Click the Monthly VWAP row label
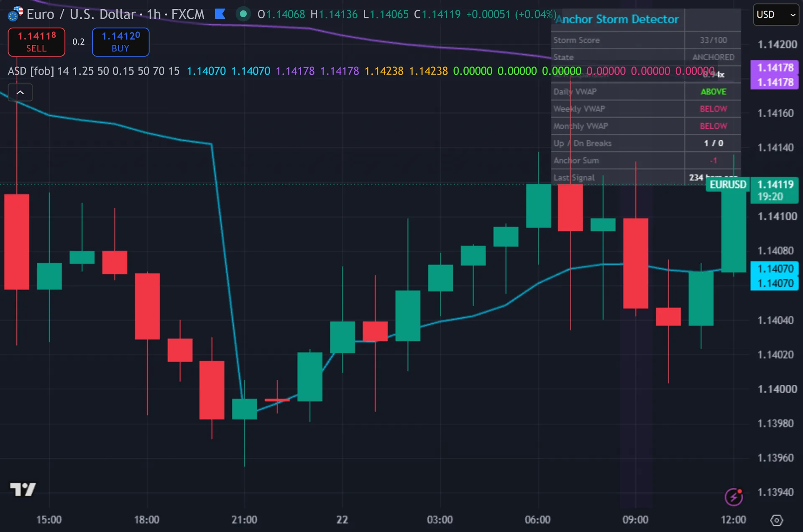Screen dimensions: 803x532 coord(581,126)
